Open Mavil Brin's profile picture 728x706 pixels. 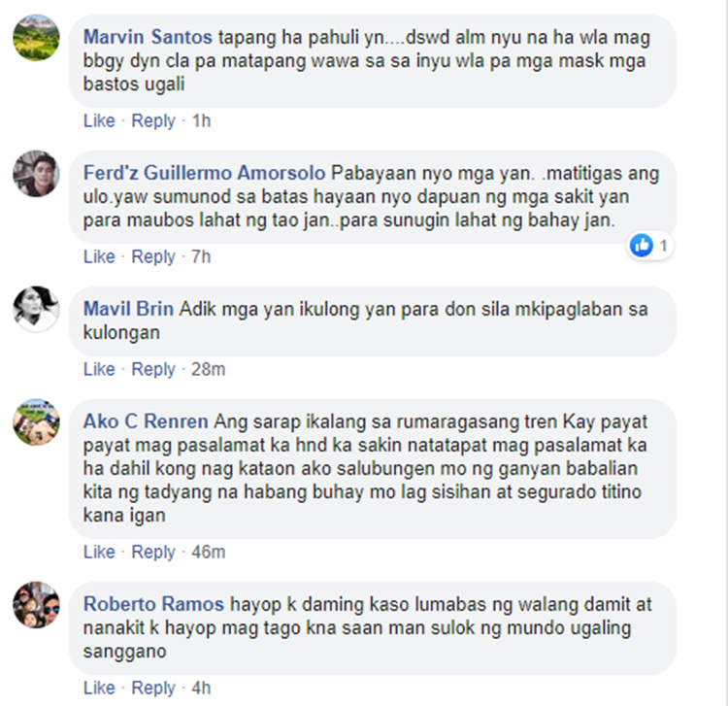36,310
